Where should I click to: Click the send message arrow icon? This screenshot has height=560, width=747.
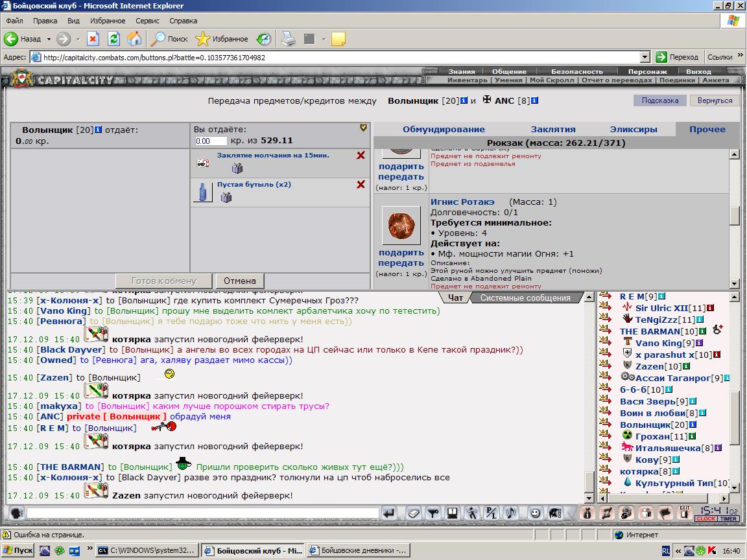[389, 513]
